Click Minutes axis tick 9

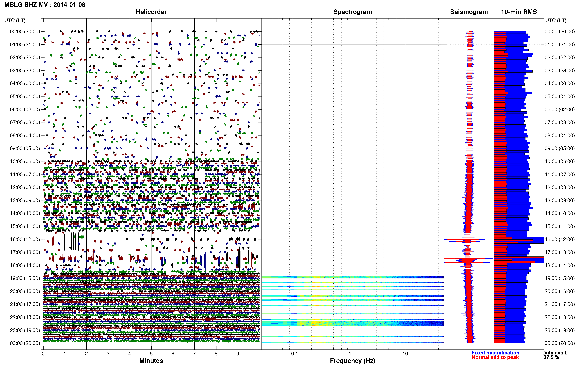(x=238, y=354)
